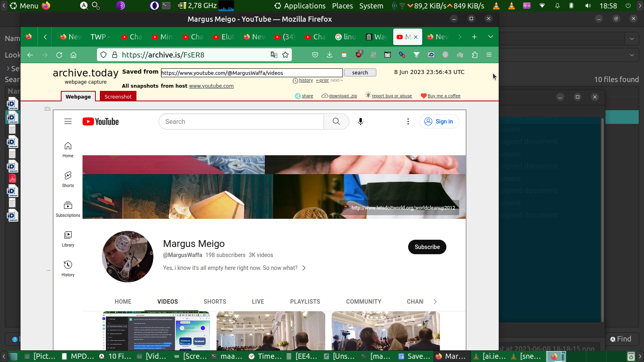644x362 pixels.
Task: Expand the channel description chevron
Action: click(x=304, y=268)
